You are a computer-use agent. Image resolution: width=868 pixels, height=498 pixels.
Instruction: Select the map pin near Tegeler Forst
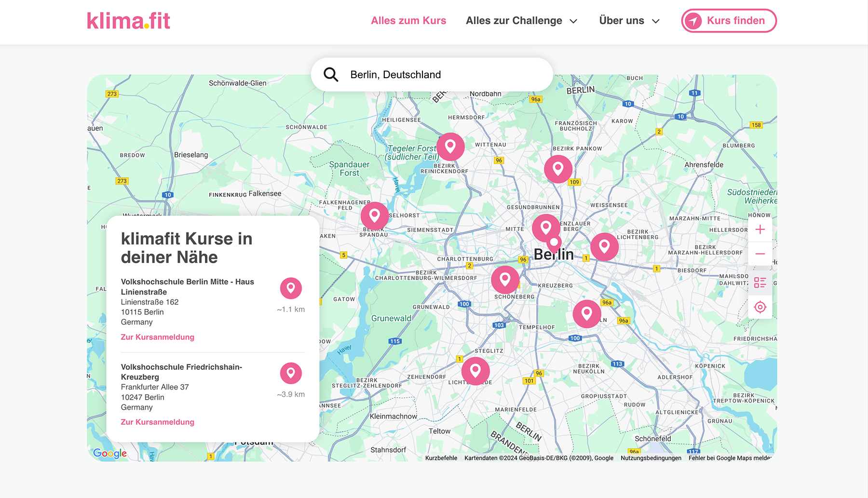pyautogui.click(x=450, y=147)
